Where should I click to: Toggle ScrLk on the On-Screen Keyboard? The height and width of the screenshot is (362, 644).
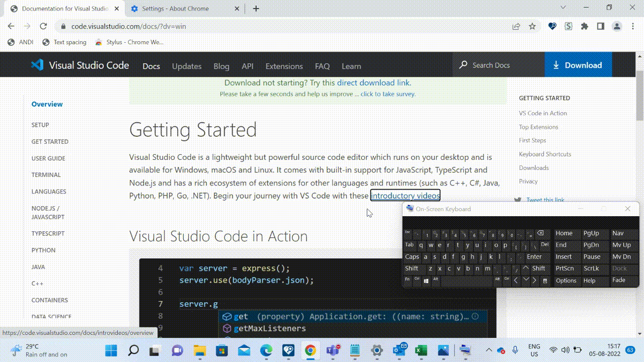click(590, 268)
